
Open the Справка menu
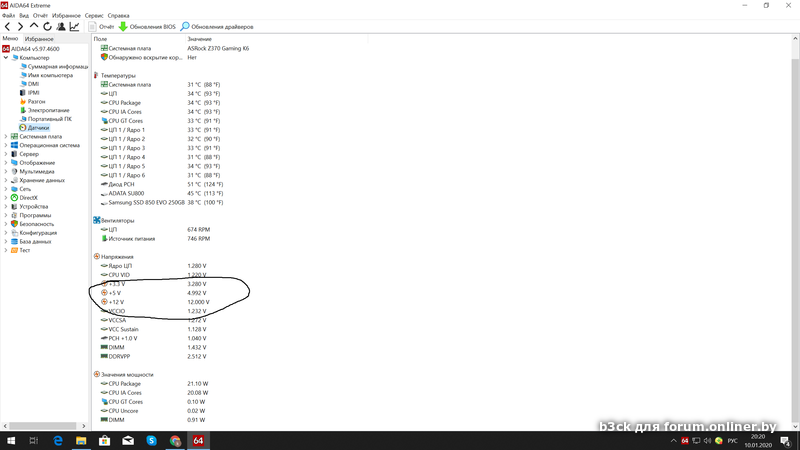click(118, 16)
